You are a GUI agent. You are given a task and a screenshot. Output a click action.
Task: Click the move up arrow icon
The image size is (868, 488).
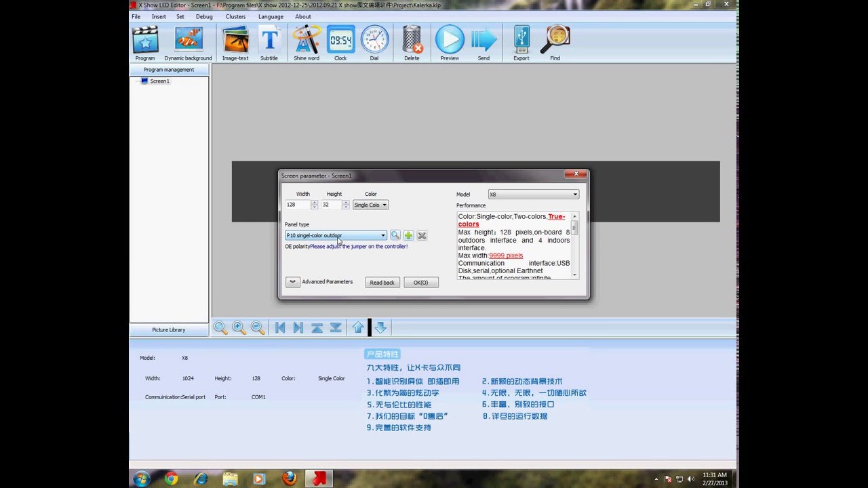coord(358,328)
